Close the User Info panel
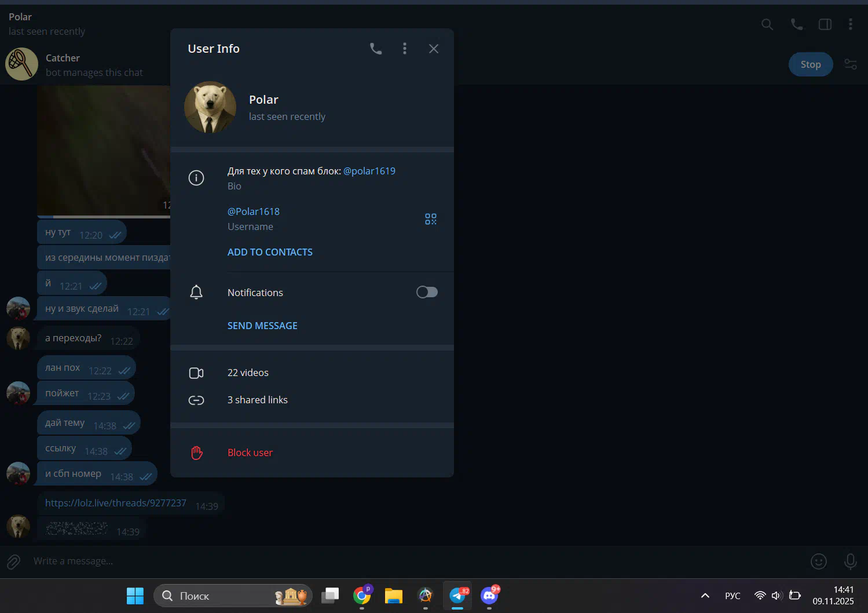868x613 pixels. [x=434, y=49]
